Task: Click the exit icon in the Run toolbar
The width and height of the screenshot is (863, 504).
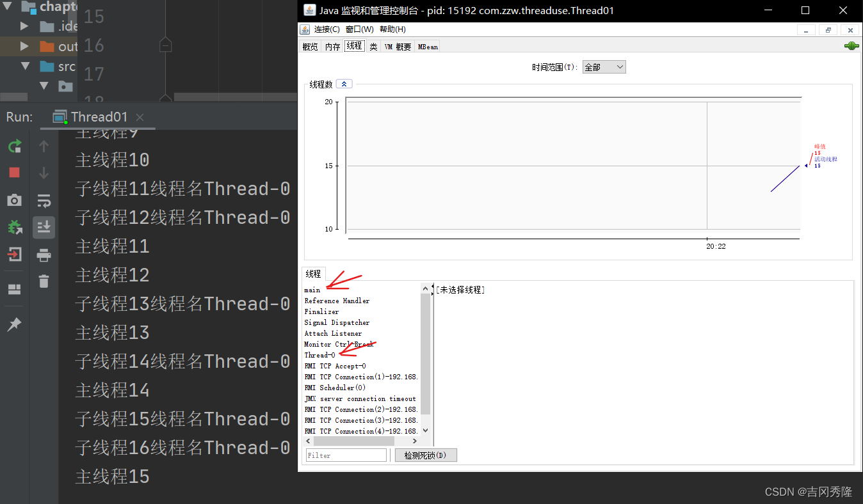Action: 14,255
